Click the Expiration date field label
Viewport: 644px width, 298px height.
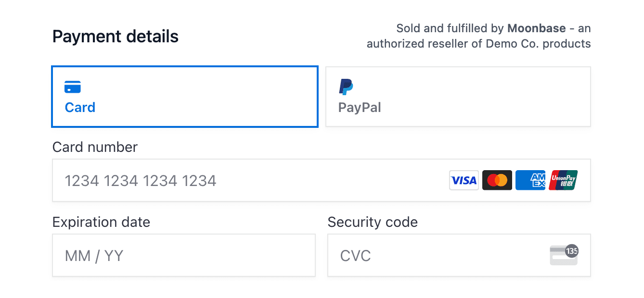tap(101, 222)
